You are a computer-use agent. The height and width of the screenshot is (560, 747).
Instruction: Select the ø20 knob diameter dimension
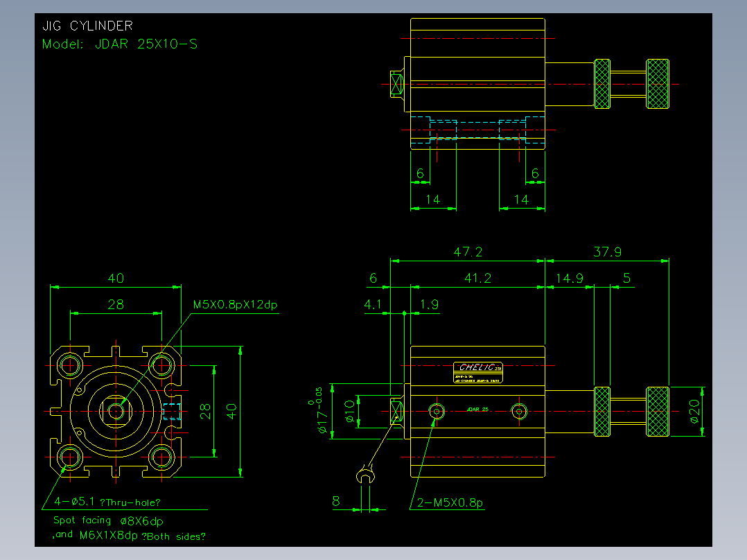[x=694, y=411]
